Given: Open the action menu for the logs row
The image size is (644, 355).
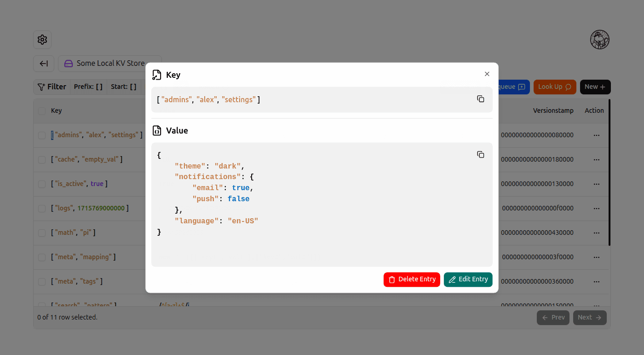Looking at the screenshot, I should pos(597,208).
